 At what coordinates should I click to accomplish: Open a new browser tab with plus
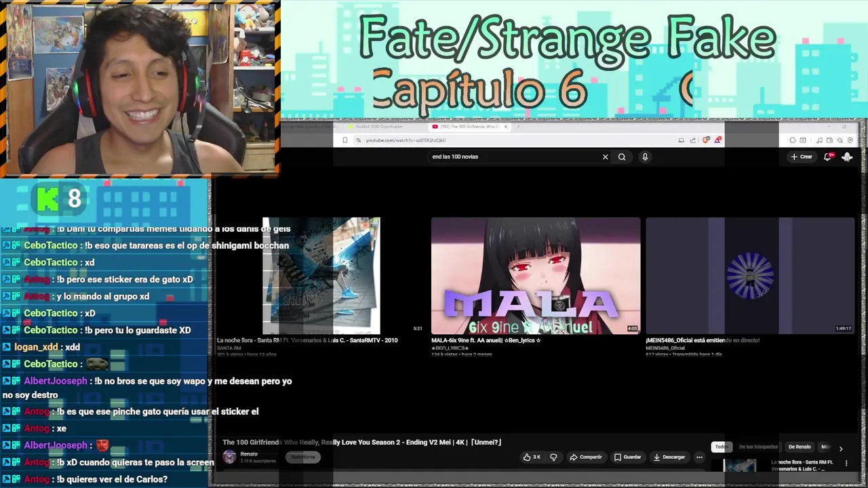[518, 127]
